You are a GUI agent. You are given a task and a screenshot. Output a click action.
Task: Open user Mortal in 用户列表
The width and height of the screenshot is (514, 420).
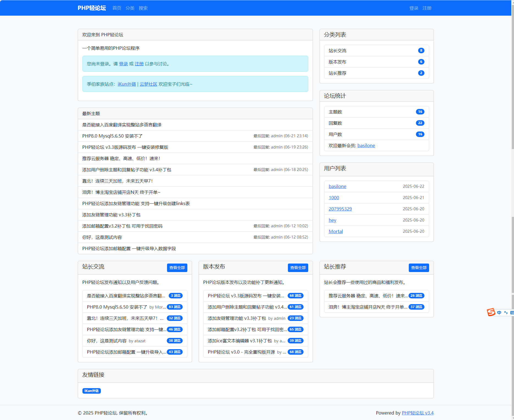[336, 231]
